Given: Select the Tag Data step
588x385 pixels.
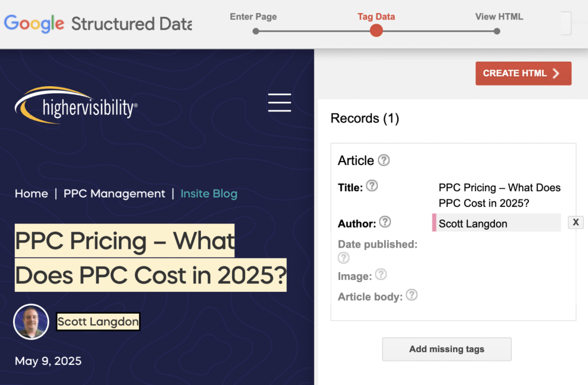Looking at the screenshot, I should pos(376,17).
